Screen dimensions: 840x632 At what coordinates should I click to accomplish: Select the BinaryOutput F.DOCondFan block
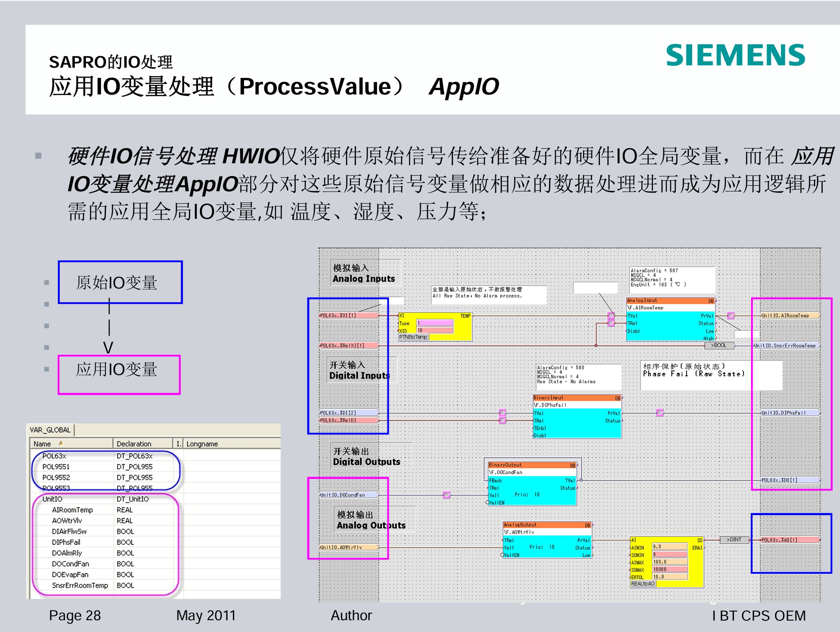(x=532, y=484)
